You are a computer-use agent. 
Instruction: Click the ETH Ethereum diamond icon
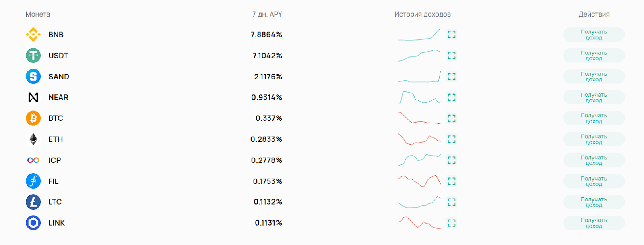pyautogui.click(x=33, y=139)
